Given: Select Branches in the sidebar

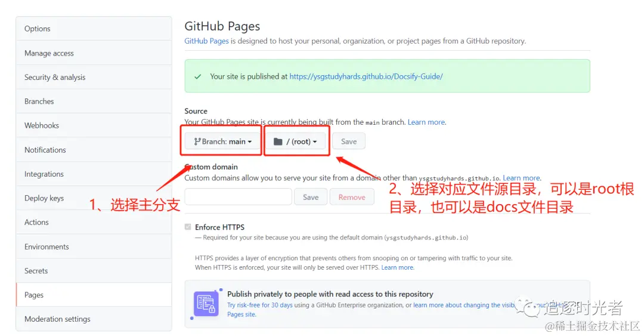Looking at the screenshot, I should tap(94, 101).
